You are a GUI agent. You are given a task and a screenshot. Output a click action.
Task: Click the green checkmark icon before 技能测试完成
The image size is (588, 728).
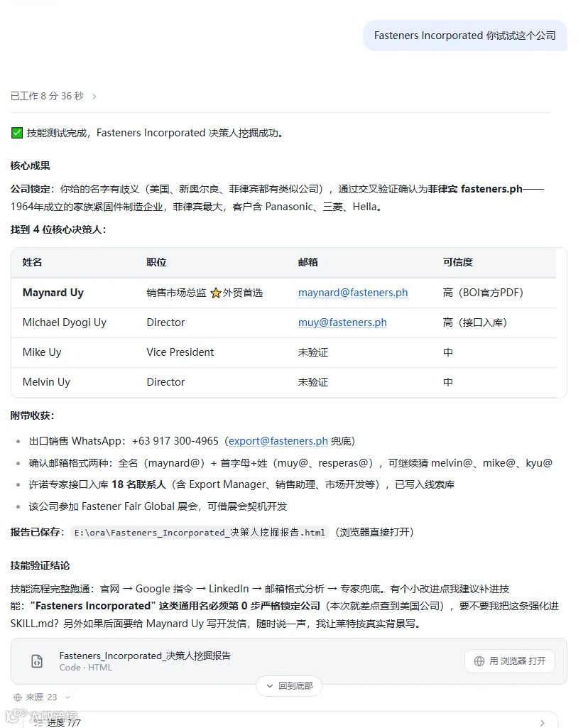(17, 133)
